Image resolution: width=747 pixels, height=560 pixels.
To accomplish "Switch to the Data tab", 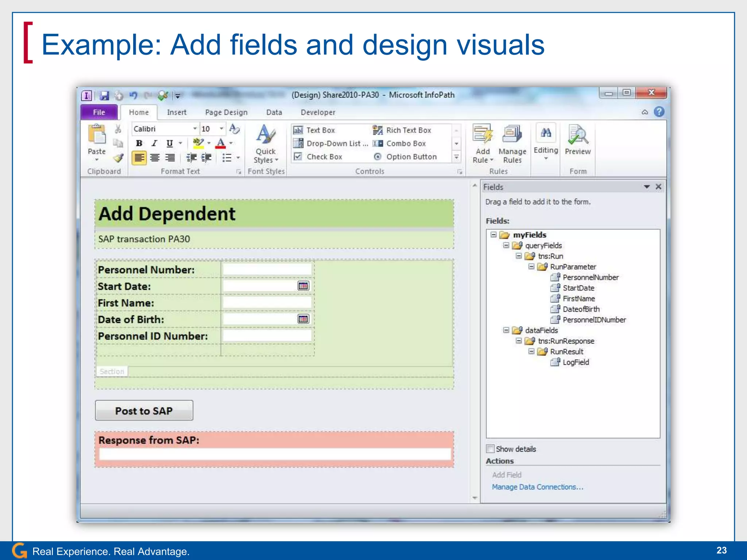I will coord(274,112).
